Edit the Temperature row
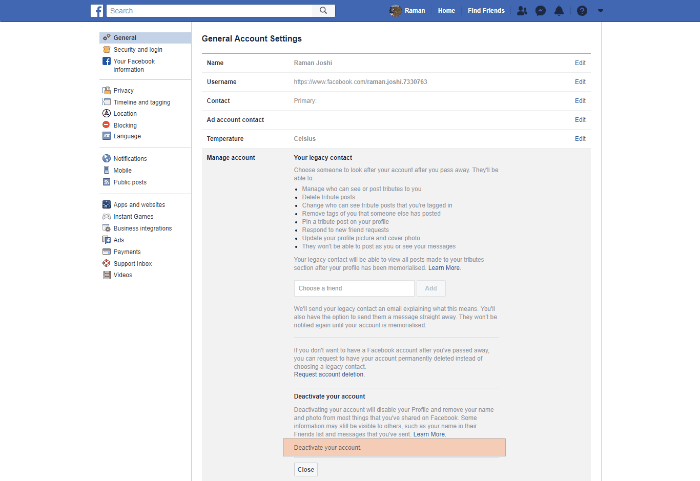 click(x=579, y=139)
